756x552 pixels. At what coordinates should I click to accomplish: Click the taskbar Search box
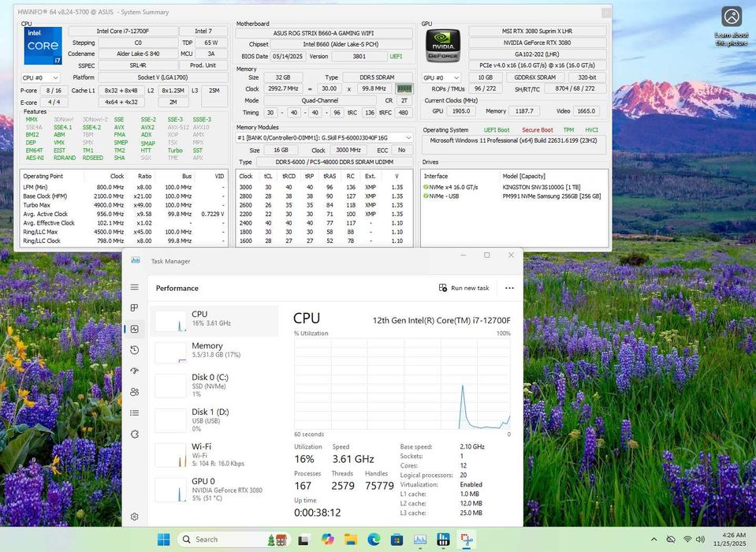tap(234, 539)
